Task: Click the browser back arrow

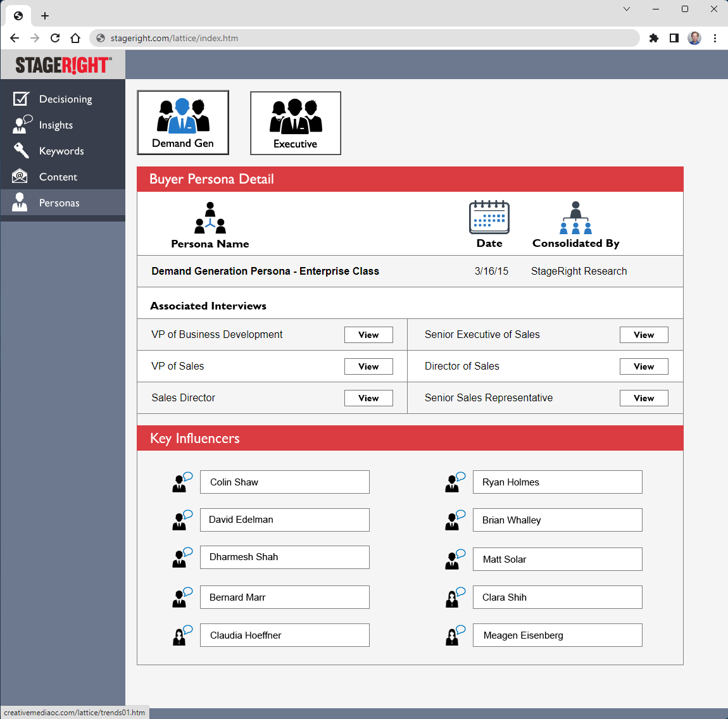Action: (15, 38)
